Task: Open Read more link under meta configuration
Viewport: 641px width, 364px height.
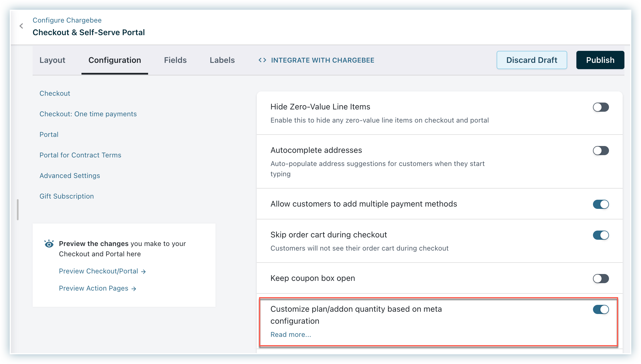Action: click(x=290, y=335)
